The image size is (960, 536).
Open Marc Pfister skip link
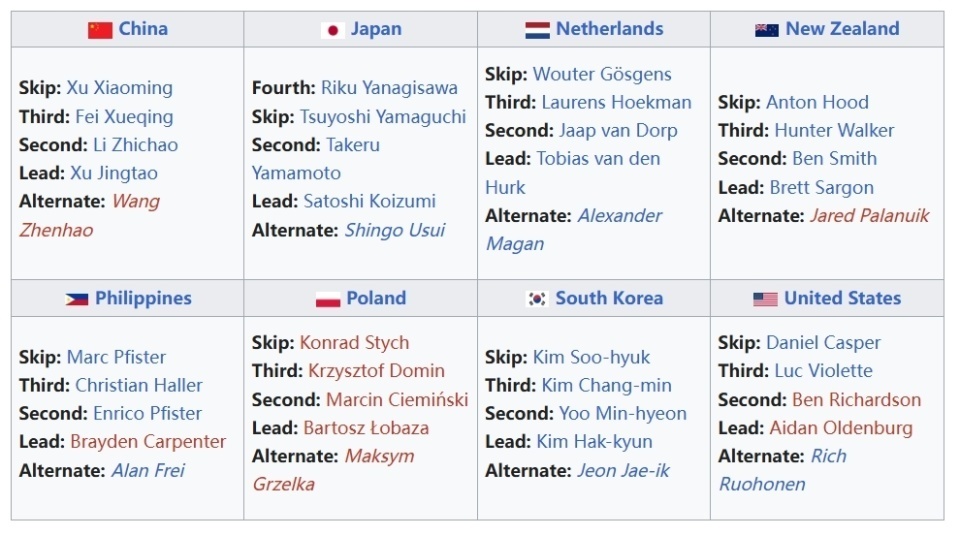(116, 357)
